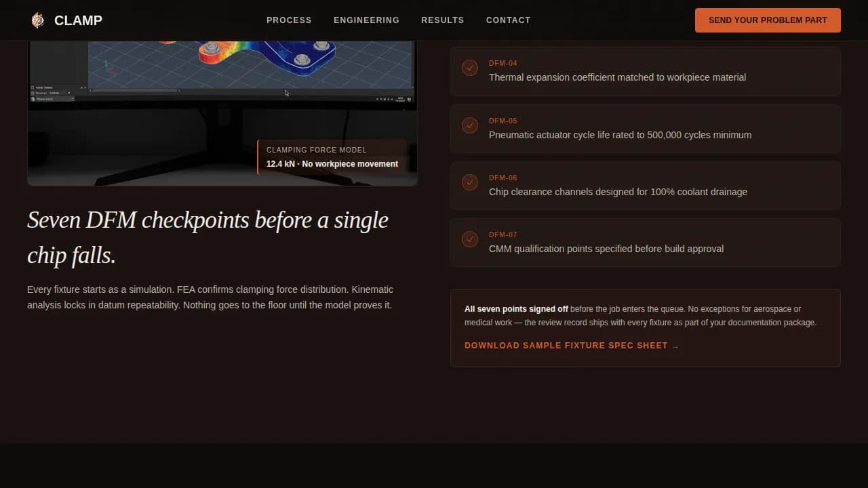Screen dimensions: 868x488
Task: Go to the CONTACT section
Action: [x=508, y=20]
